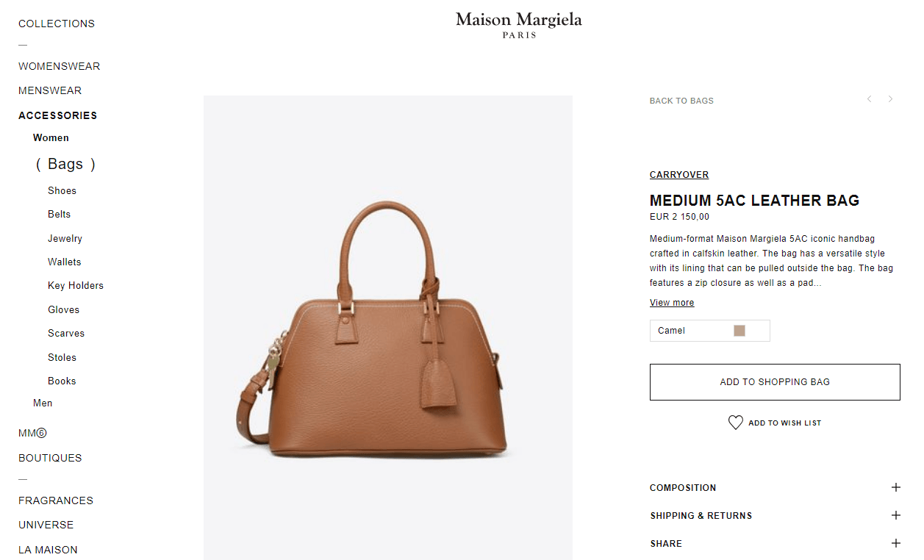Open the Carryover link

click(679, 175)
